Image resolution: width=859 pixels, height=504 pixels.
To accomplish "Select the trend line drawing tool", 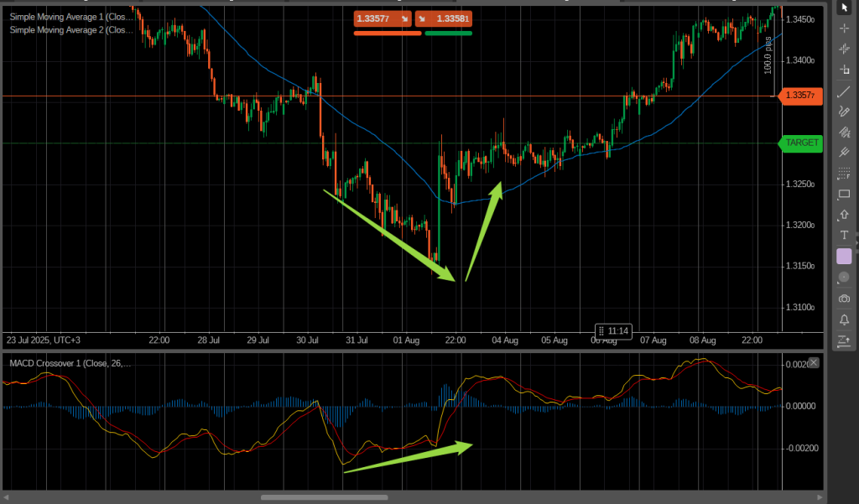I will [844, 91].
